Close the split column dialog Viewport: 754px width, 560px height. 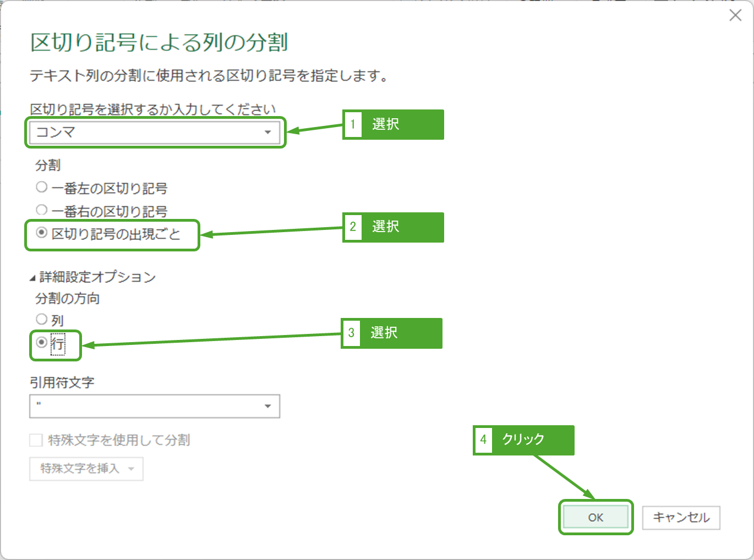click(x=735, y=15)
